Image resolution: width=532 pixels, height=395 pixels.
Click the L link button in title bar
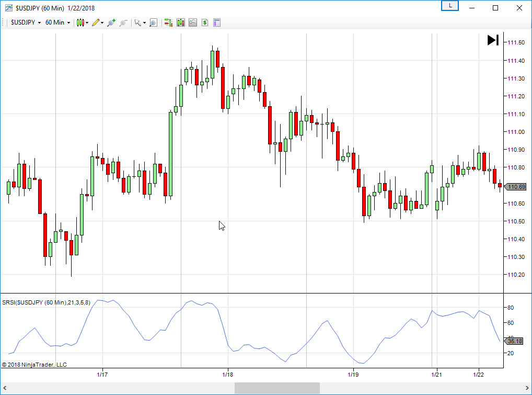coord(450,6)
